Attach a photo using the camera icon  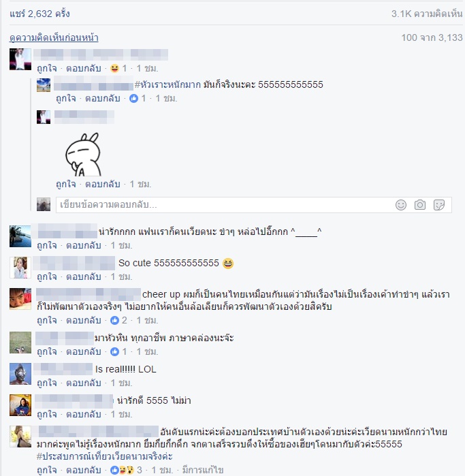tap(420, 205)
